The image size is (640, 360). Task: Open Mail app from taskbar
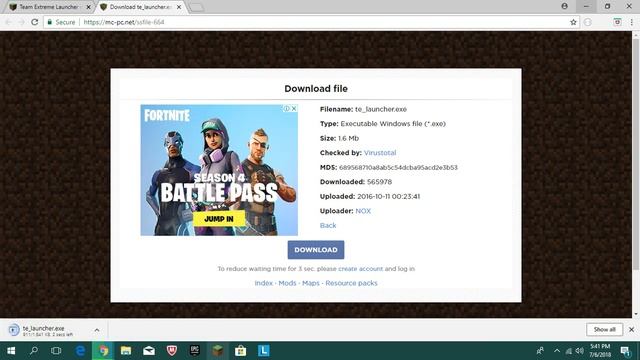click(149, 351)
